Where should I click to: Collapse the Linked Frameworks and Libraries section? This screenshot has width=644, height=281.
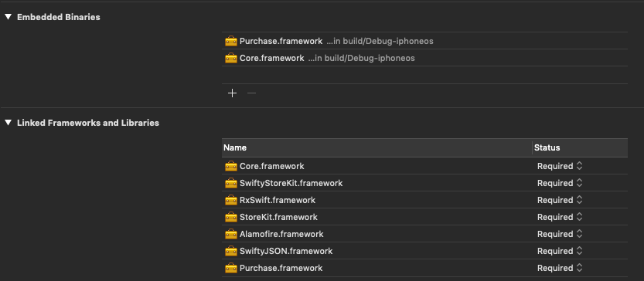[9, 123]
